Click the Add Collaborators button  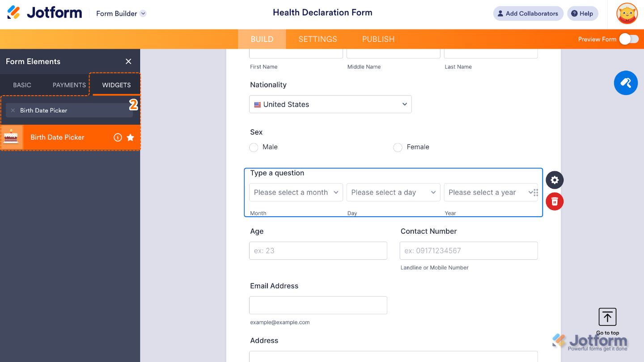click(x=528, y=13)
